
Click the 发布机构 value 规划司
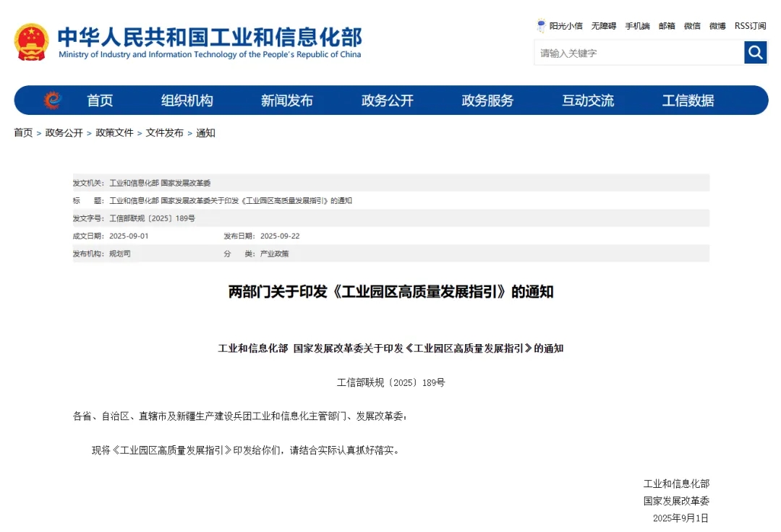[120, 254]
